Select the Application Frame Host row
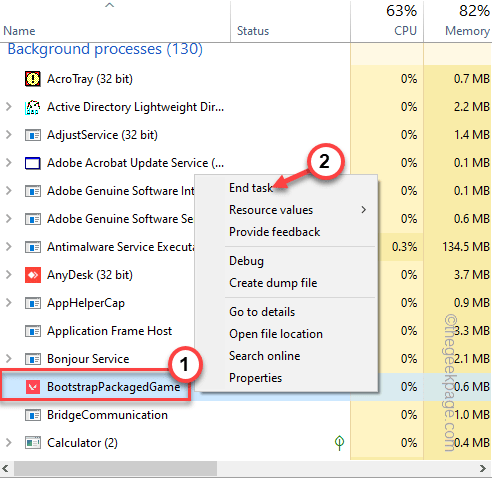The width and height of the screenshot is (492, 482). point(175,331)
